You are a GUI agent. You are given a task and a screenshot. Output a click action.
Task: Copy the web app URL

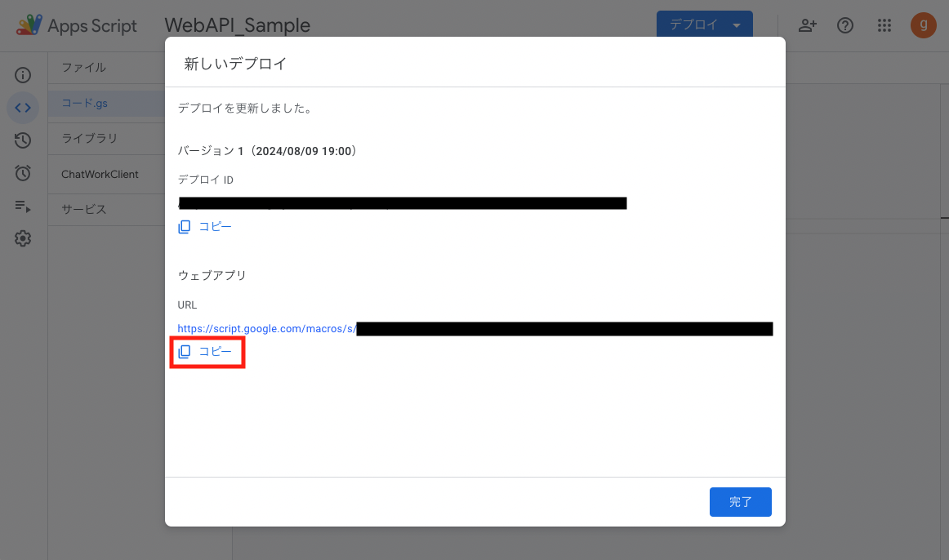point(206,352)
